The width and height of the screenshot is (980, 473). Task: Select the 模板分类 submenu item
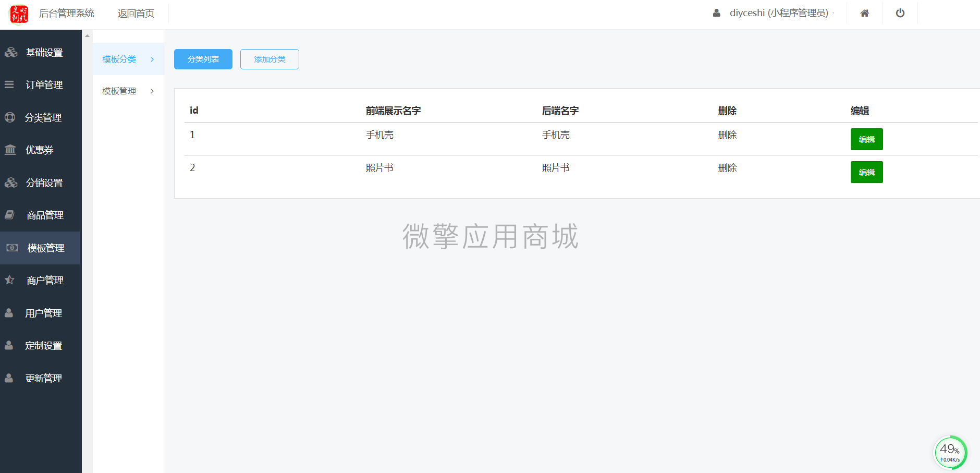pyautogui.click(x=128, y=59)
